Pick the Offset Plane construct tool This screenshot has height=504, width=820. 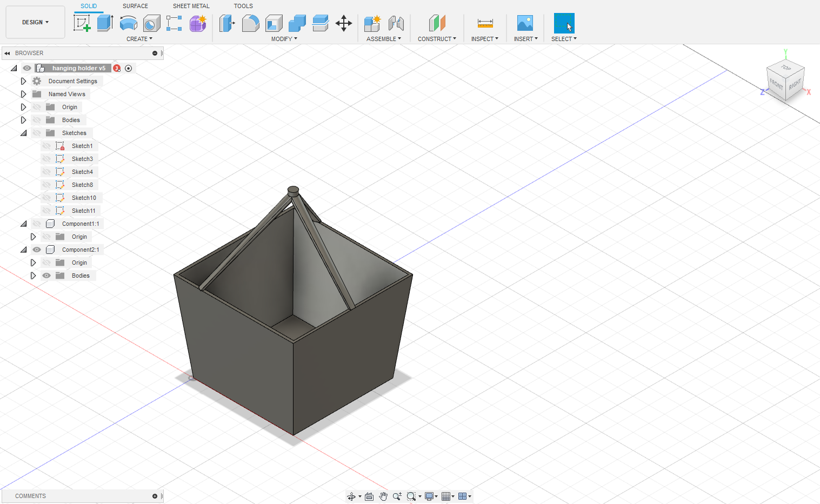point(437,23)
